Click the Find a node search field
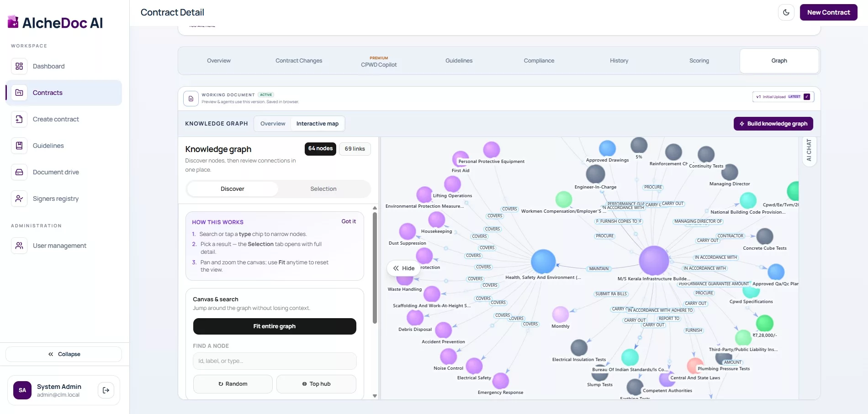The width and height of the screenshot is (868, 414). tap(275, 361)
